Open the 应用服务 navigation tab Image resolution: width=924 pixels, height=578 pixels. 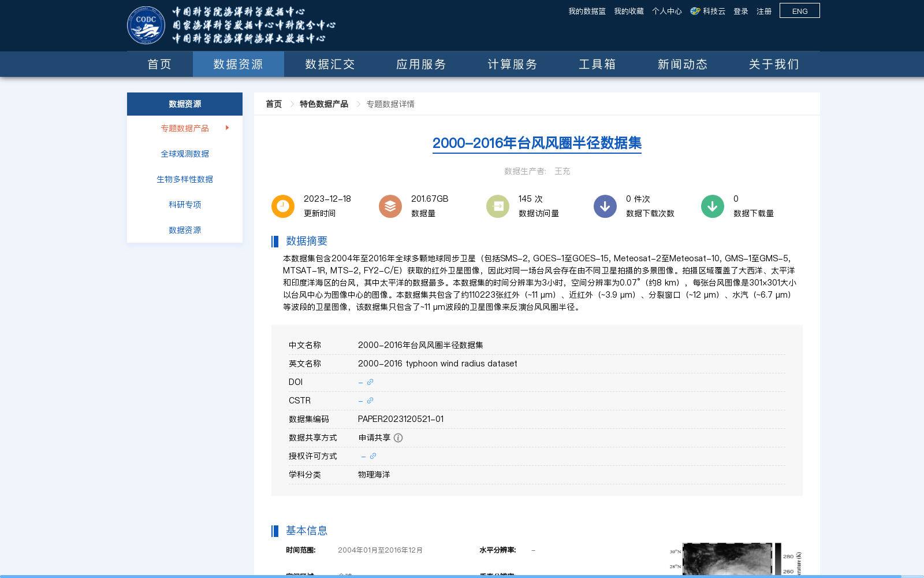coord(421,64)
